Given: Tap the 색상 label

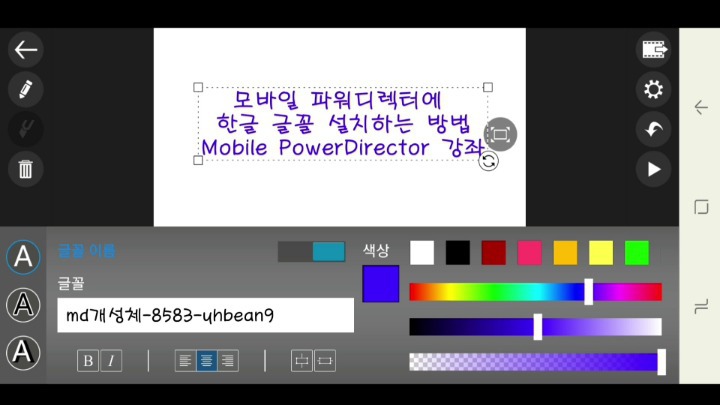Looking at the screenshot, I should (376, 250).
